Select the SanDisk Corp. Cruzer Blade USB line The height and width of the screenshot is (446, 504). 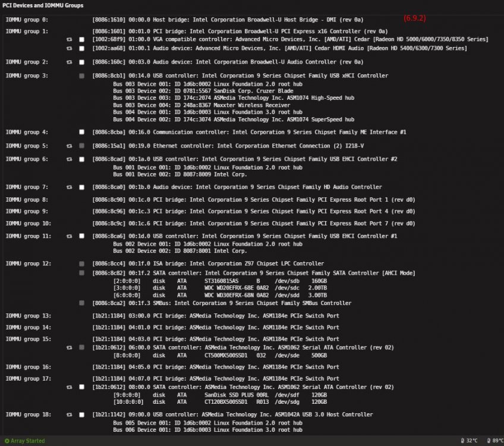tap(203, 91)
